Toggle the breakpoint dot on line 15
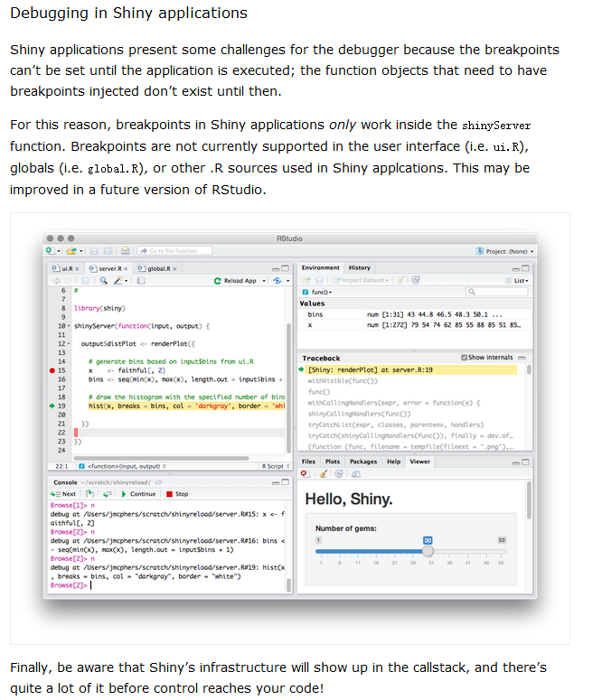This screenshot has height=700, width=602. click(52, 370)
